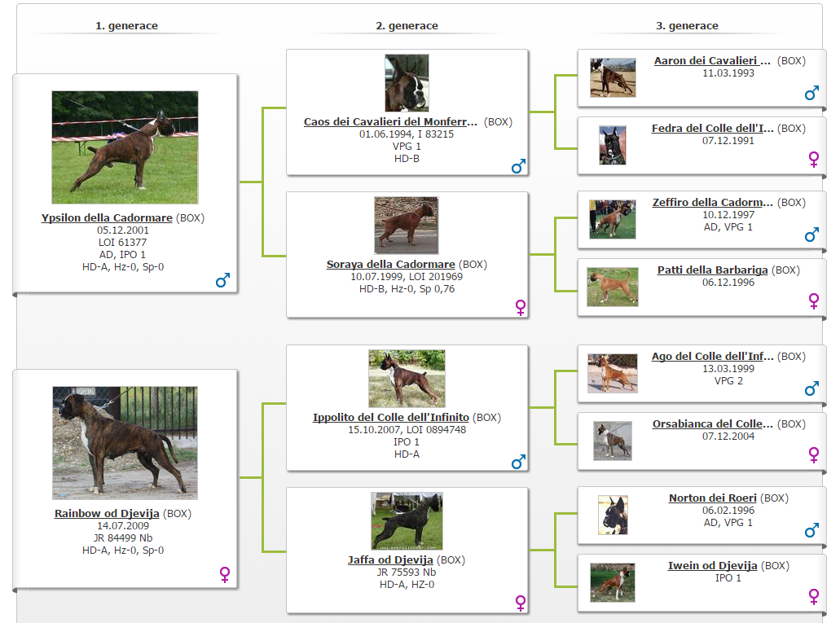Screen dimensions: 840x623
Task: Click the '3. generace' column heading
Action: [x=687, y=26]
